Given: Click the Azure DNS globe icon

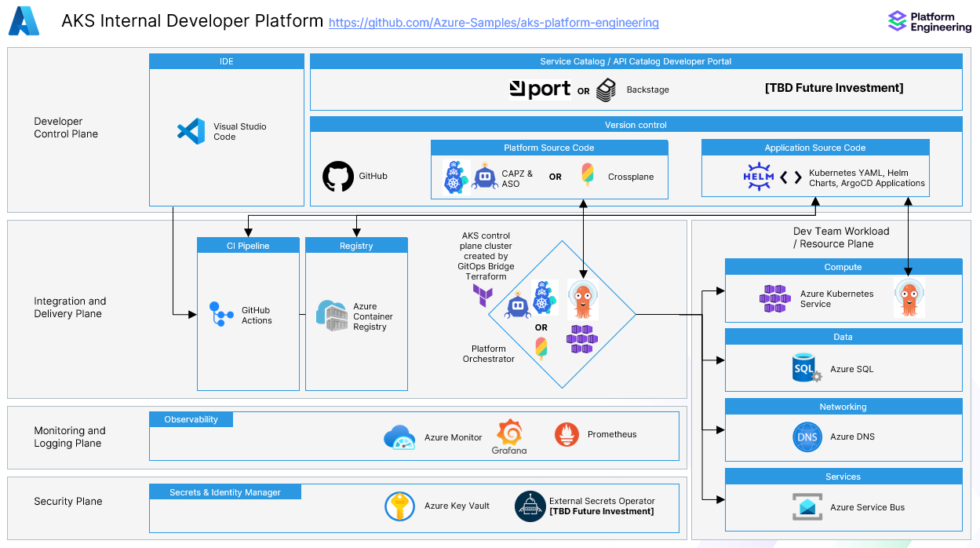Looking at the screenshot, I should click(808, 437).
